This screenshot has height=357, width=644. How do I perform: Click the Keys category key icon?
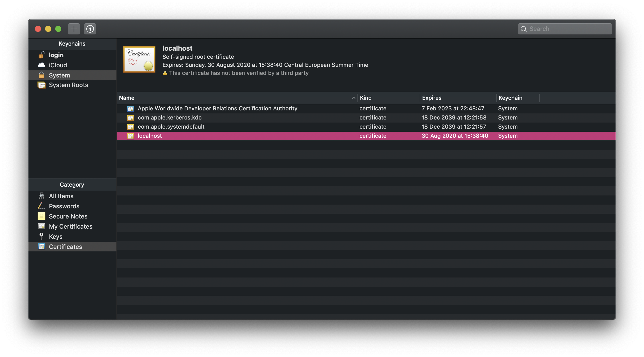tap(41, 236)
